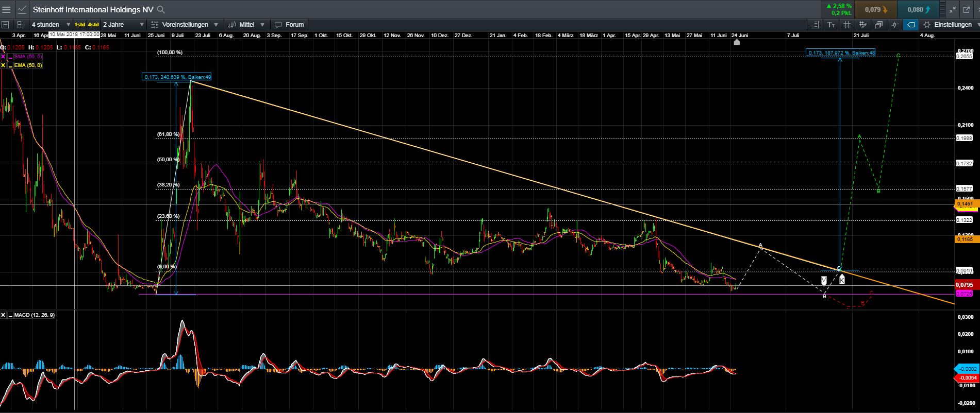Click the 0,173, 240,639 % measurement label
980x413 pixels.
coord(176,77)
